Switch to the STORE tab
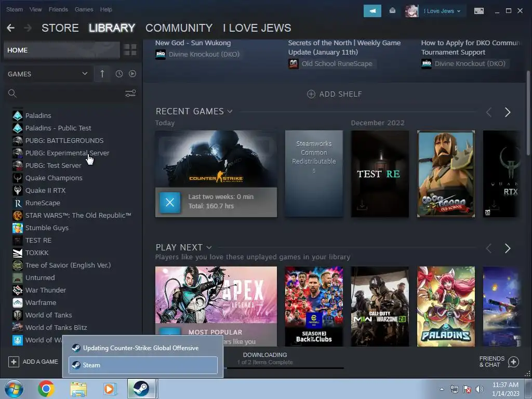The image size is (532, 399). point(60,28)
